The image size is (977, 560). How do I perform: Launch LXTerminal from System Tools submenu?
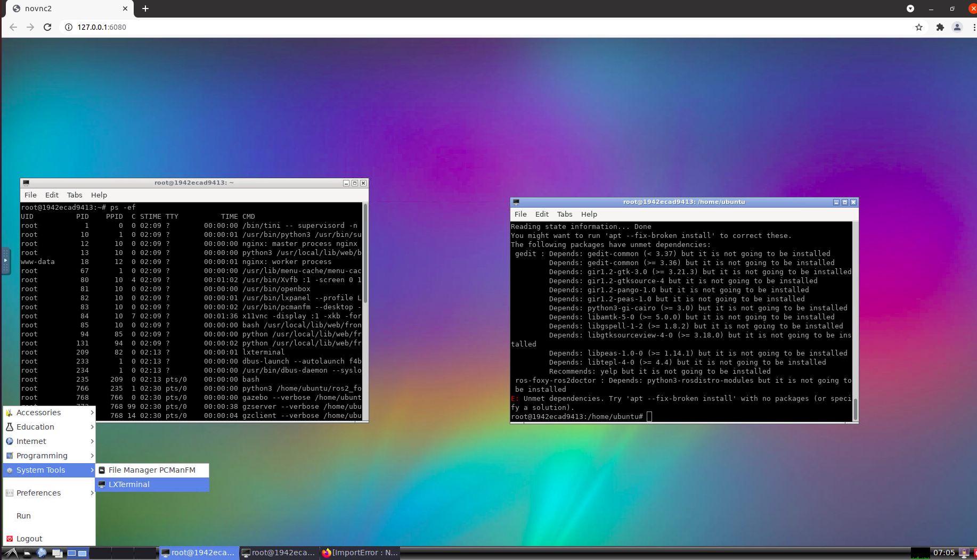(152, 484)
